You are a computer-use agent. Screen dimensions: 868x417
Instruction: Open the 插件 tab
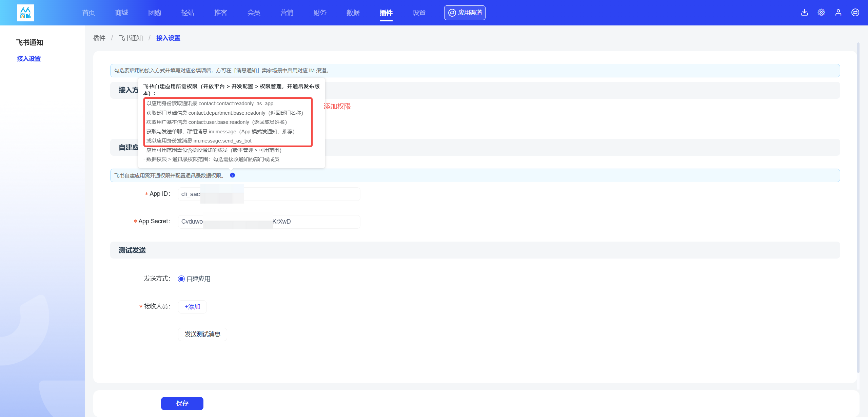(386, 13)
